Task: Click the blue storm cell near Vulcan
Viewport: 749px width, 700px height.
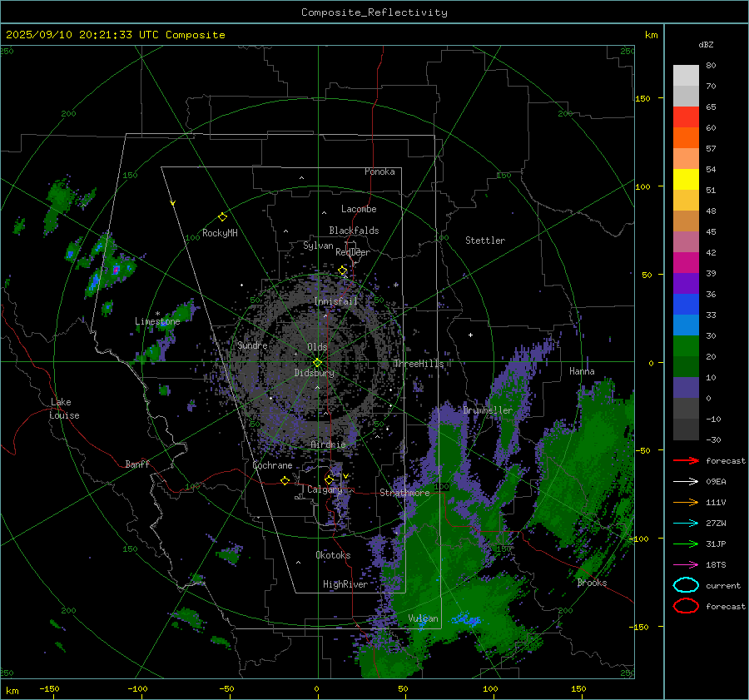Action: [x=467, y=620]
